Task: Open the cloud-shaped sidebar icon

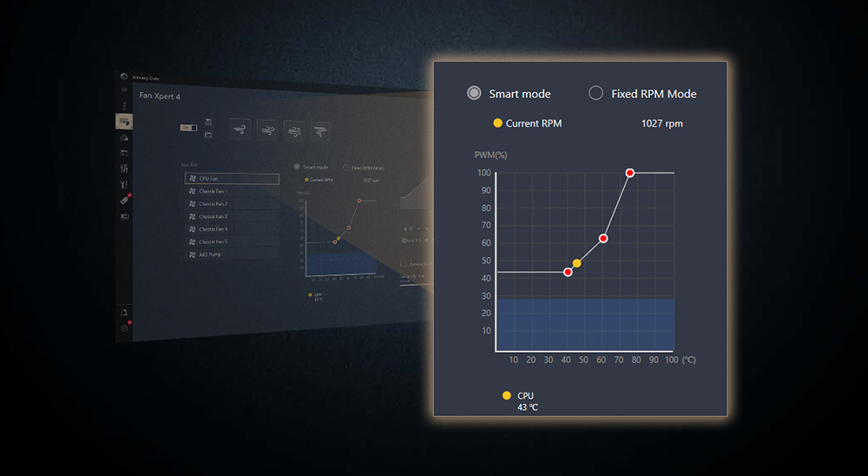Action: pyautogui.click(x=124, y=137)
